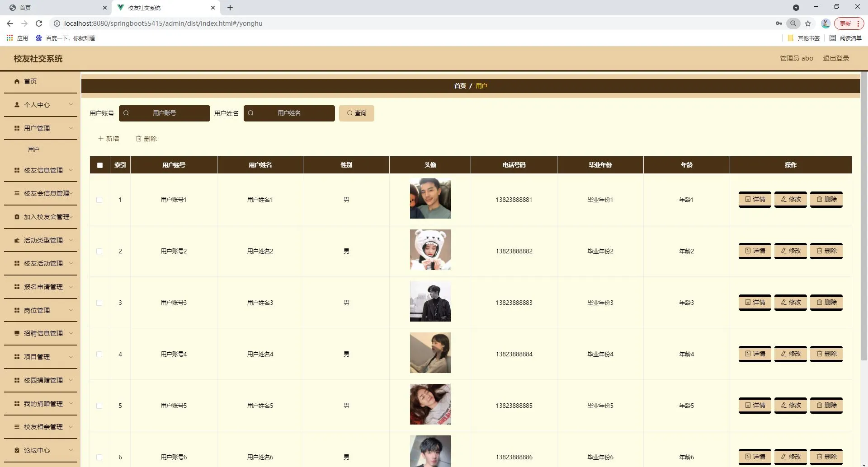Click the trash icon for 删除 above table
The image size is (868, 467).
(x=139, y=139)
